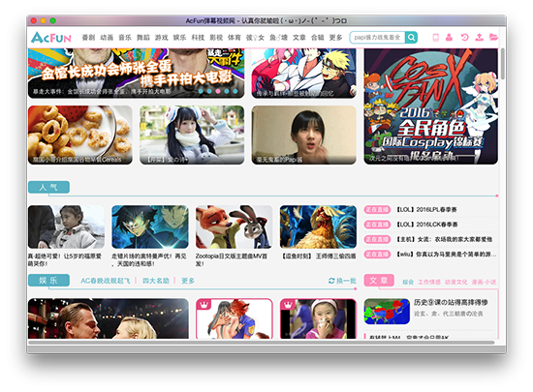Open the 音乐 nav item
Screen dimensions: 533x392
(125, 38)
